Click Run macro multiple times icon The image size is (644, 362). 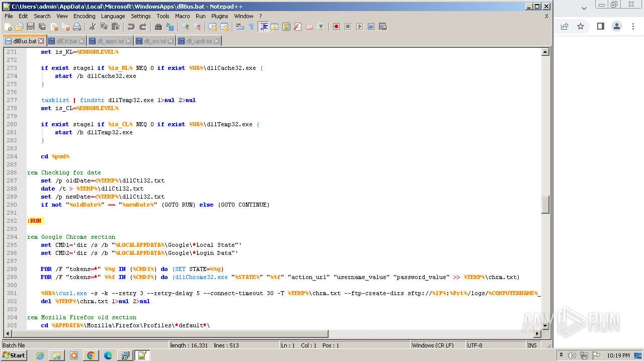pyautogui.click(x=371, y=27)
